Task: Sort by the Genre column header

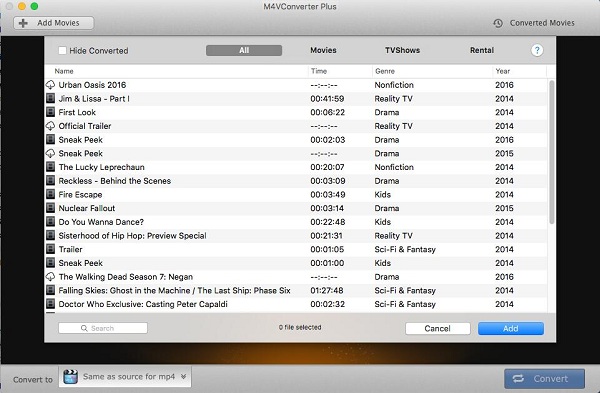Action: pyautogui.click(x=432, y=71)
